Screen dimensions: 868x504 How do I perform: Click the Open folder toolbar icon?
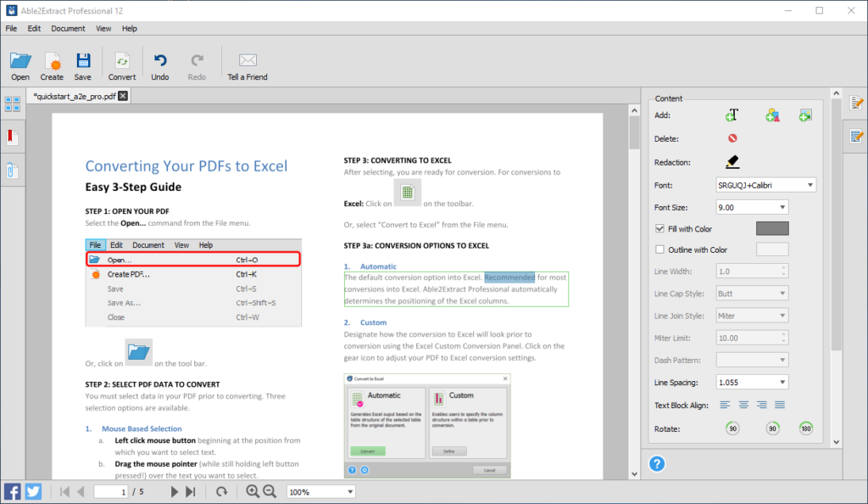pyautogui.click(x=20, y=60)
